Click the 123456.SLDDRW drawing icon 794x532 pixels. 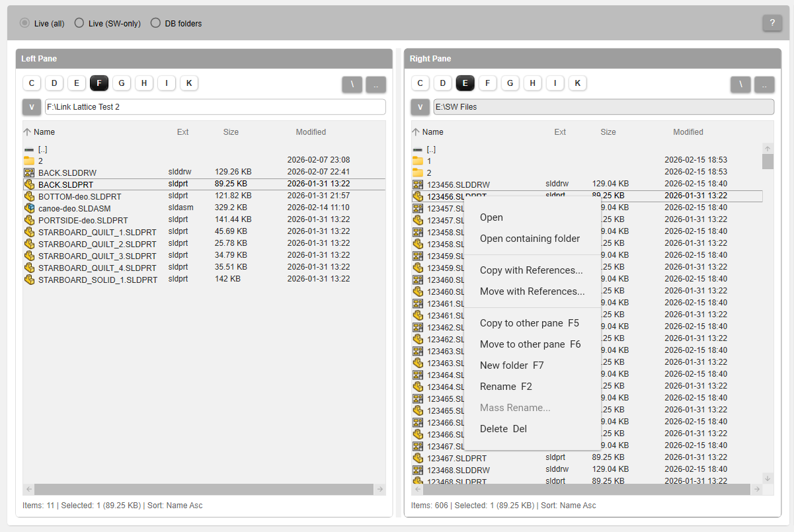(418, 184)
